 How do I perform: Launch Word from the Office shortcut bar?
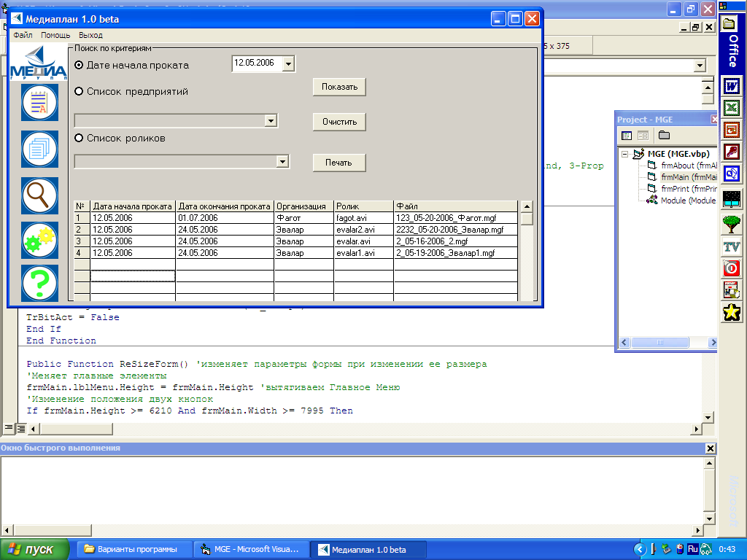[x=731, y=86]
